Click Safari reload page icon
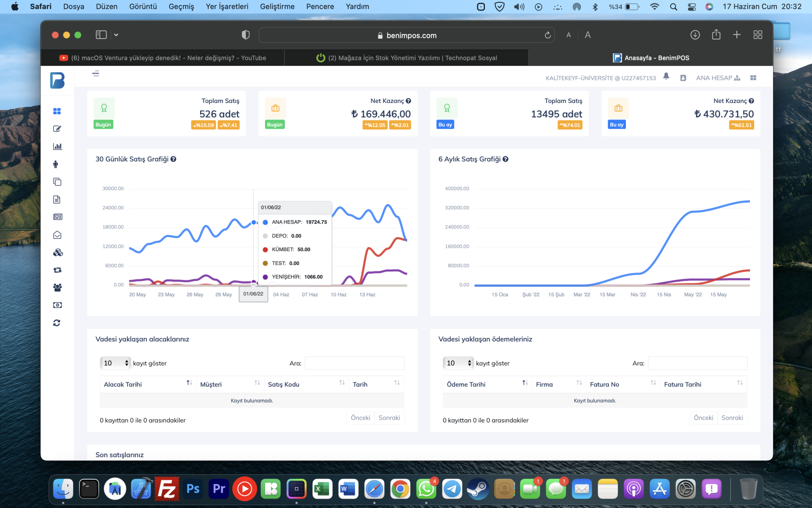 547,35
